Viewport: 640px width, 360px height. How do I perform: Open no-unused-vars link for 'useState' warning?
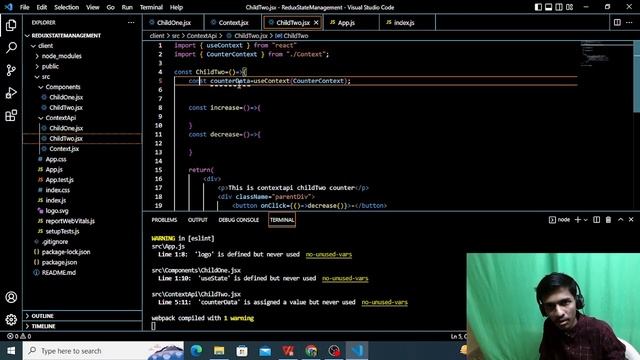pyautogui.click(x=345, y=278)
